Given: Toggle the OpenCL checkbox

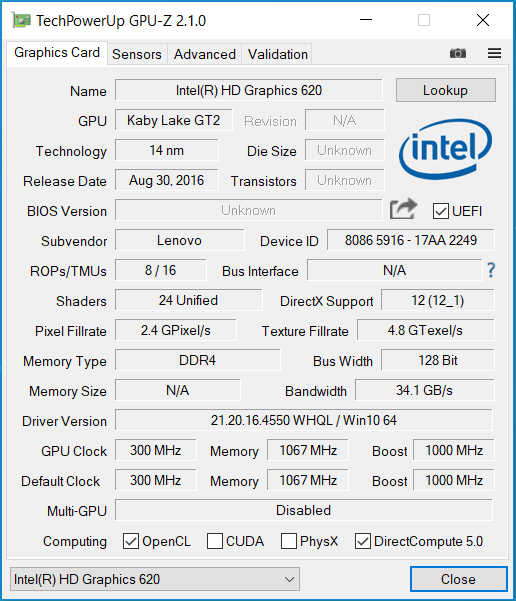Looking at the screenshot, I should pyautogui.click(x=131, y=541).
